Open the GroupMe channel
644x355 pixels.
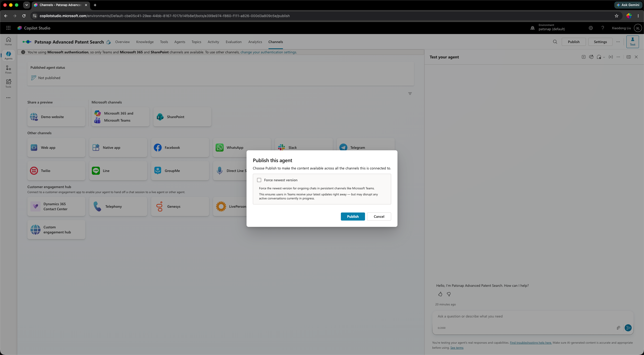coord(180,171)
